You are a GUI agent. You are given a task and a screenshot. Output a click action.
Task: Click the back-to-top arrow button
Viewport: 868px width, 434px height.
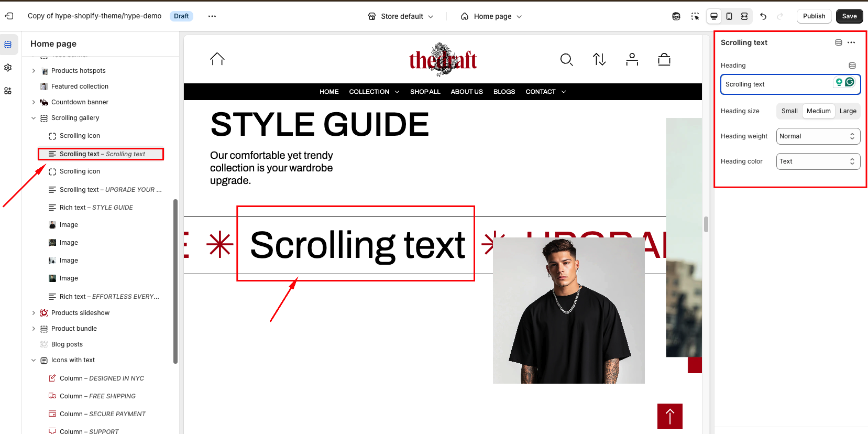coord(670,416)
